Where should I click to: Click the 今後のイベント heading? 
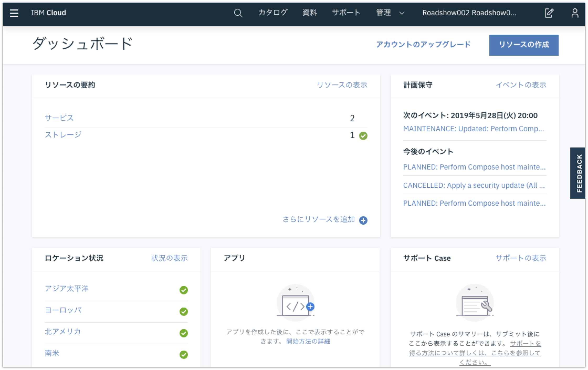coord(428,151)
